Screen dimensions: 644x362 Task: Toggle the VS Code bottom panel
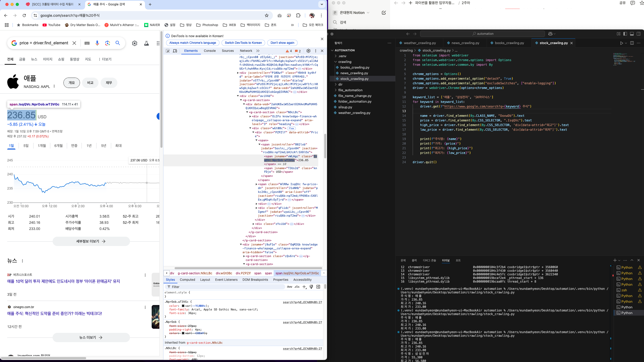tap(632, 34)
